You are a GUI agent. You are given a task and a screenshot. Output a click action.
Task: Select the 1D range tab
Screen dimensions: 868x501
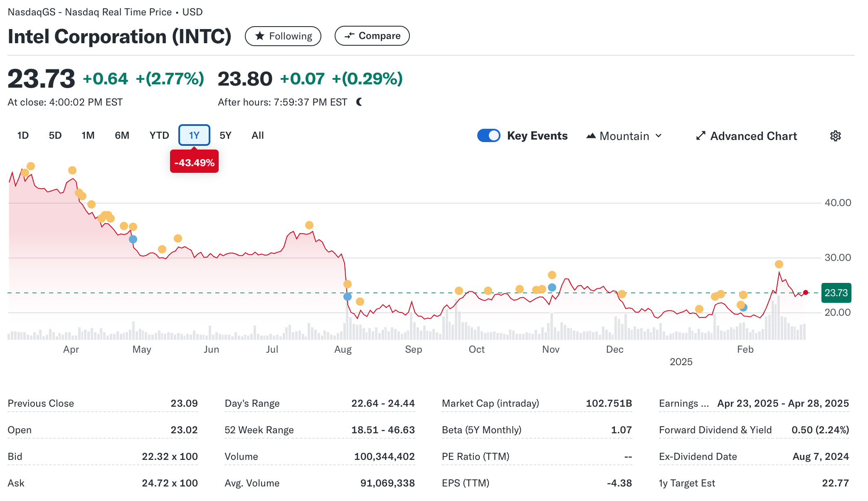click(23, 135)
